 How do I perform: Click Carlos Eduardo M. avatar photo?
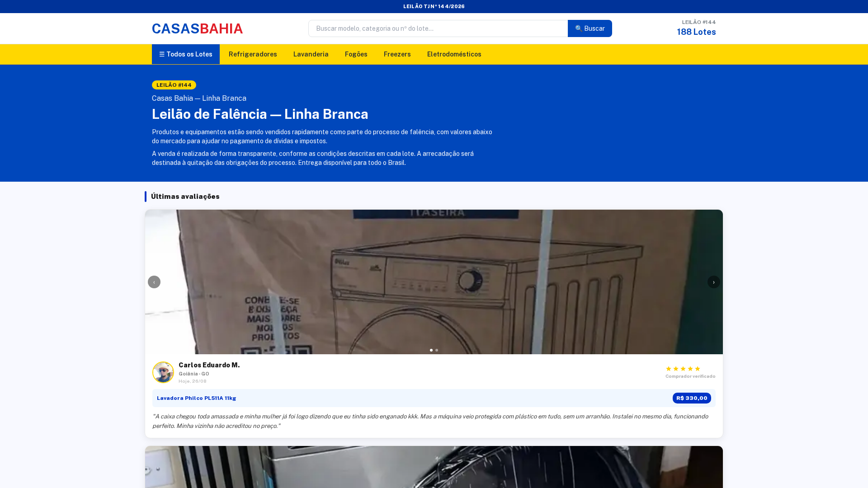tap(163, 372)
